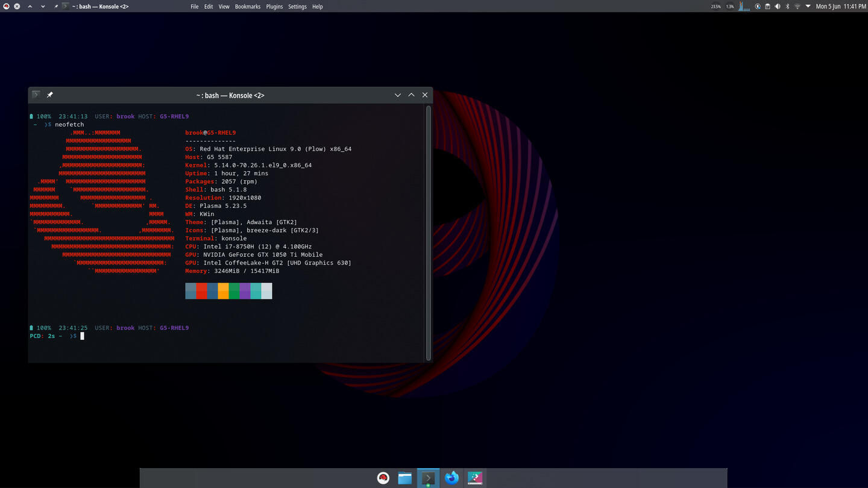Click the 'neofetch' command text

pyautogui.click(x=69, y=125)
